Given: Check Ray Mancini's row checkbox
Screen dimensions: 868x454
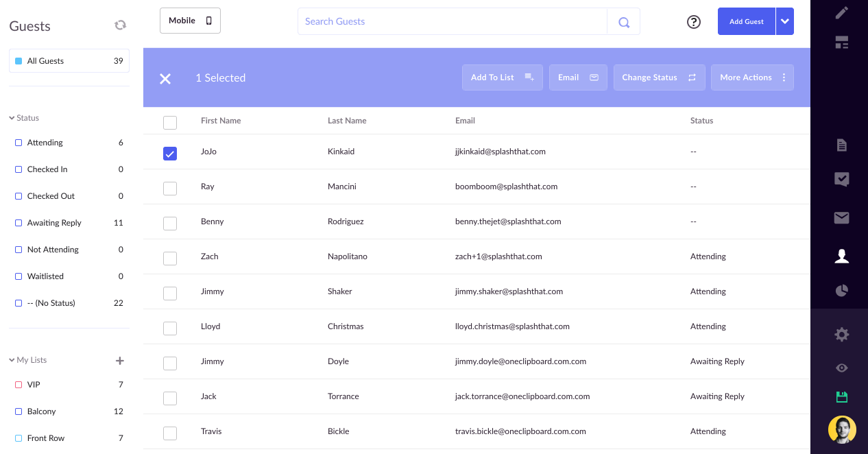Looking at the screenshot, I should tap(170, 189).
